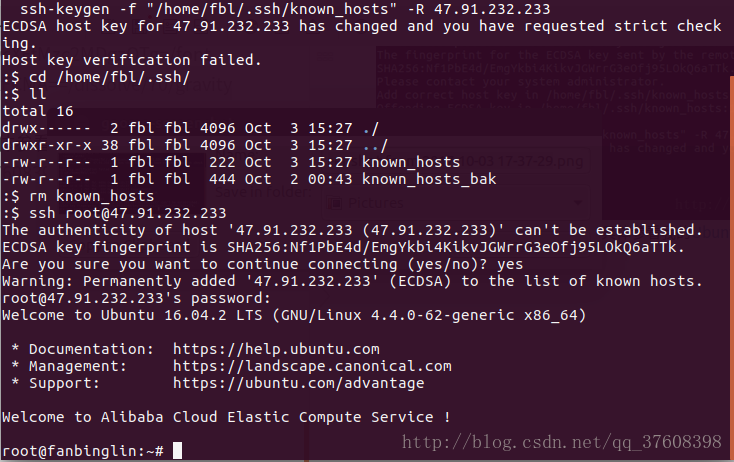Image resolution: width=734 pixels, height=462 pixels.
Task: Open the landscape.canonical.com management URL
Action: [x=312, y=366]
